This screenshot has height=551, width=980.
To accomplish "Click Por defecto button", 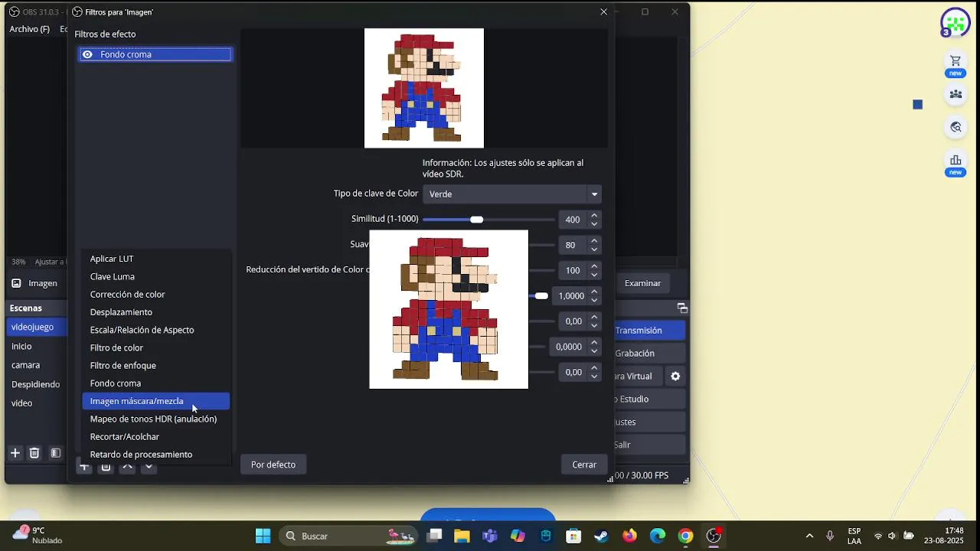I will tap(273, 465).
